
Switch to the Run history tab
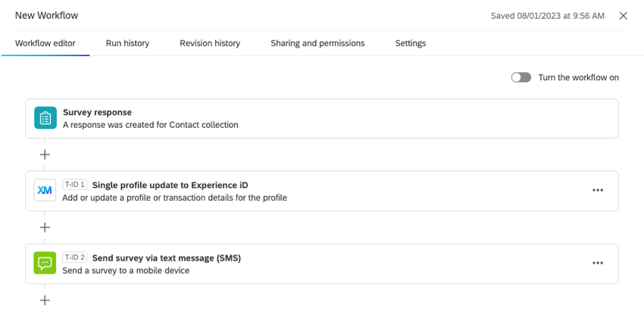click(127, 43)
